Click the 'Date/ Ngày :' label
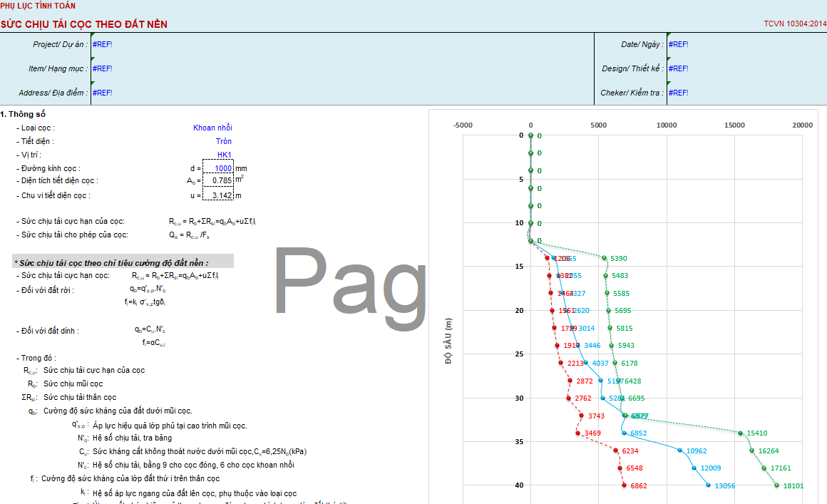Viewport: 827px width, 504px height. click(x=642, y=44)
